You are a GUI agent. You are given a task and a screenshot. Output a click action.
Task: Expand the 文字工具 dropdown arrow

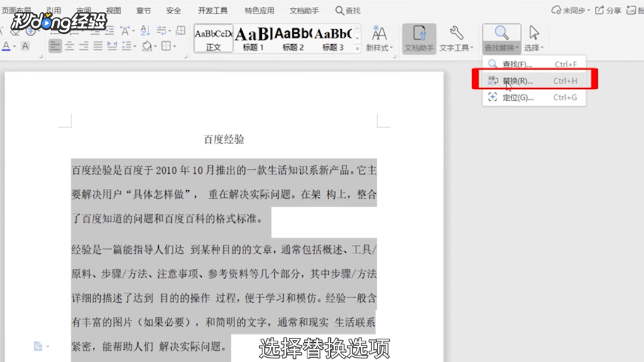coord(472,48)
